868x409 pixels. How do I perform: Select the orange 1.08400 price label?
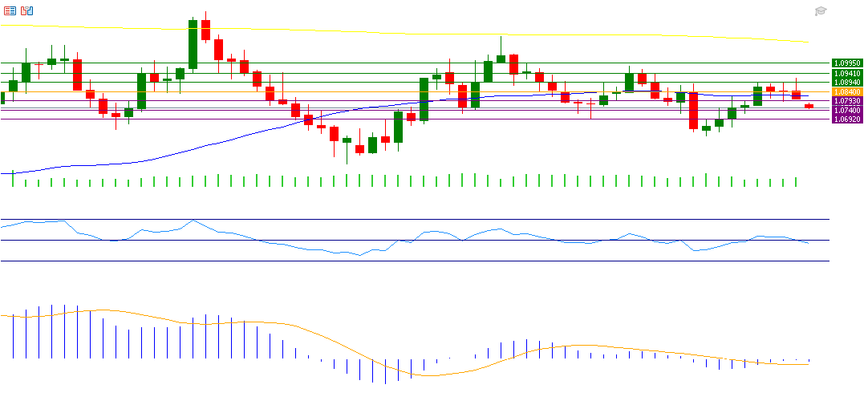(846, 92)
